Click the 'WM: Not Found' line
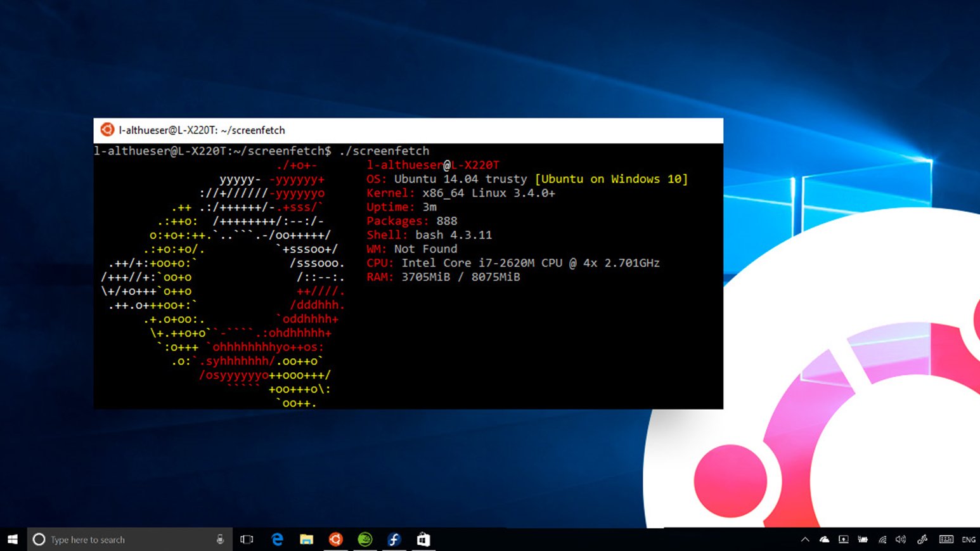The width and height of the screenshot is (980, 551). (x=411, y=249)
